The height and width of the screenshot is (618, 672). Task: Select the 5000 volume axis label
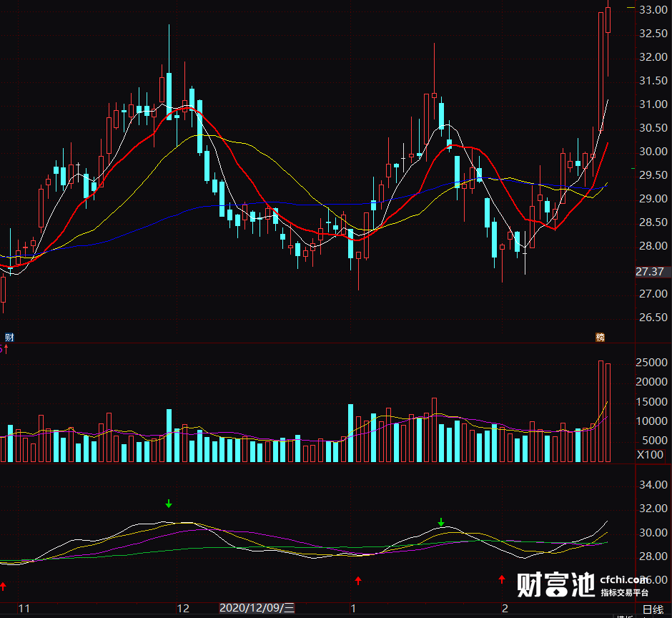tap(654, 441)
